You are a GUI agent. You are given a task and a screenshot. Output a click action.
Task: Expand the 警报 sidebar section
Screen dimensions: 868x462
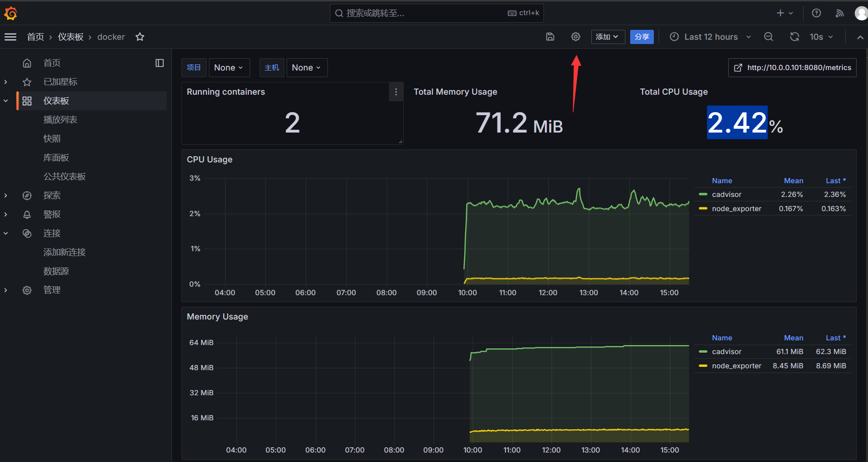click(x=6, y=214)
